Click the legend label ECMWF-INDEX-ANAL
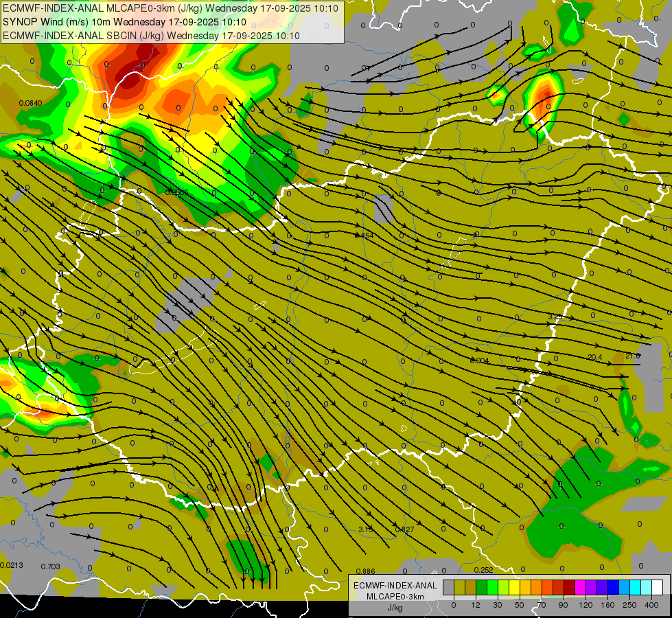This screenshot has height=618, width=672. click(x=395, y=586)
